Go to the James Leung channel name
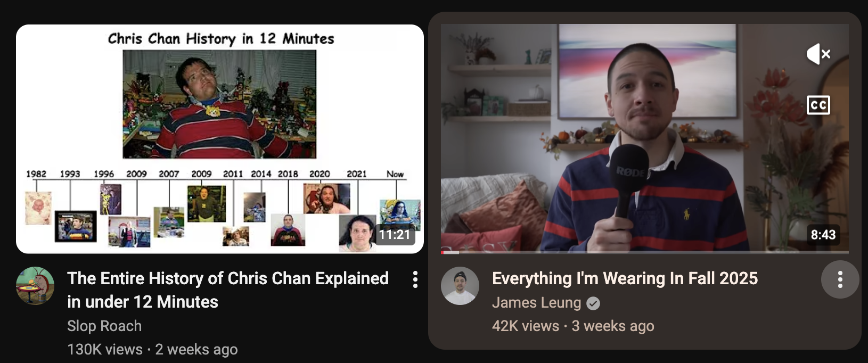 536,302
